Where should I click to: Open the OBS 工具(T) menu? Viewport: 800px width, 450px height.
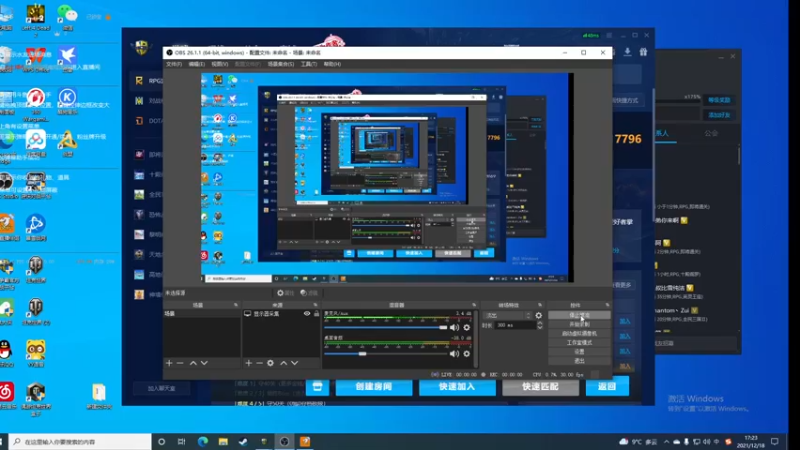pos(309,64)
